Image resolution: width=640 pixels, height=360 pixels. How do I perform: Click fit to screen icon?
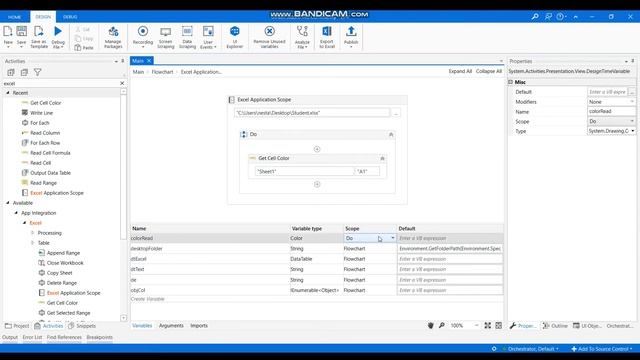pos(487,325)
